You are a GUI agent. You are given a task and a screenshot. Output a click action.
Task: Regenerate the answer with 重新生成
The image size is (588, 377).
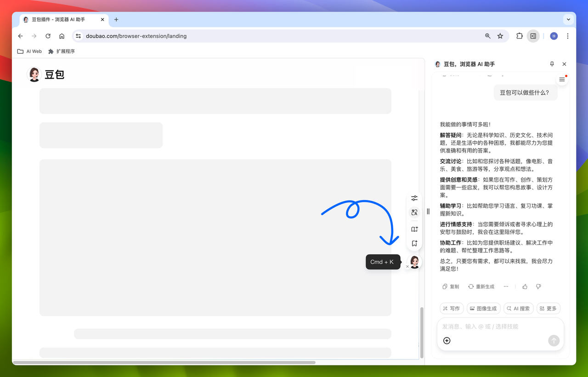[x=481, y=286]
